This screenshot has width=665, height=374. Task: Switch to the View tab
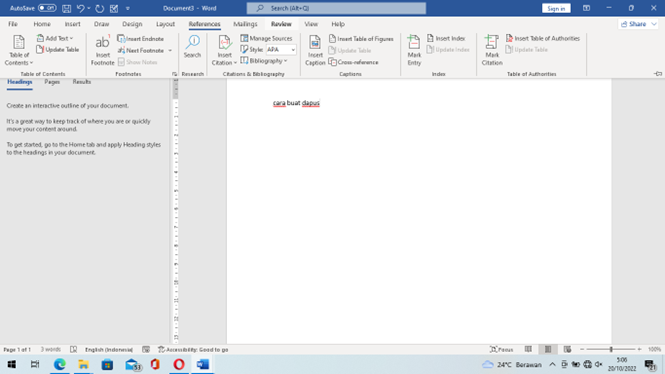(x=311, y=24)
